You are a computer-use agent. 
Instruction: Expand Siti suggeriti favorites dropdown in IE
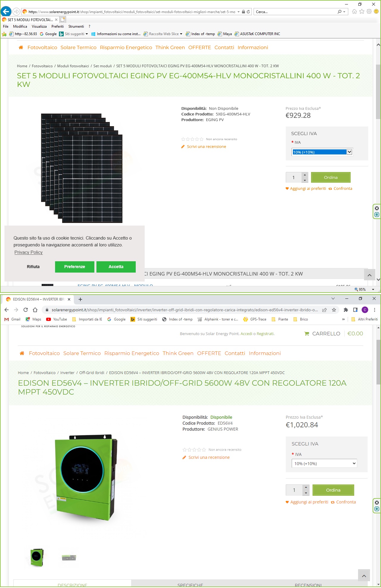[x=87, y=34]
